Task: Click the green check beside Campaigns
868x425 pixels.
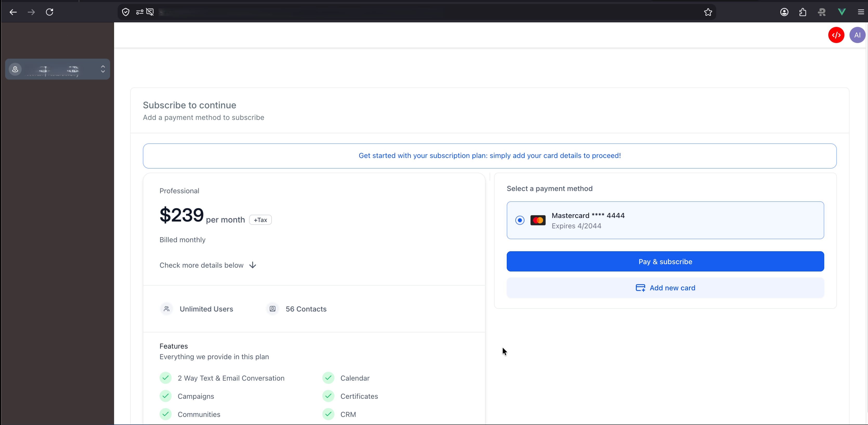Action: (166, 396)
